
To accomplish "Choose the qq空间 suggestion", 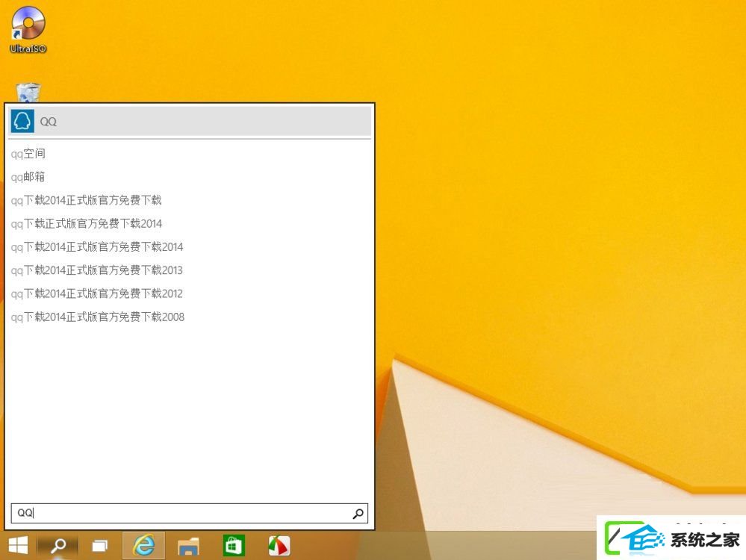I will [28, 154].
